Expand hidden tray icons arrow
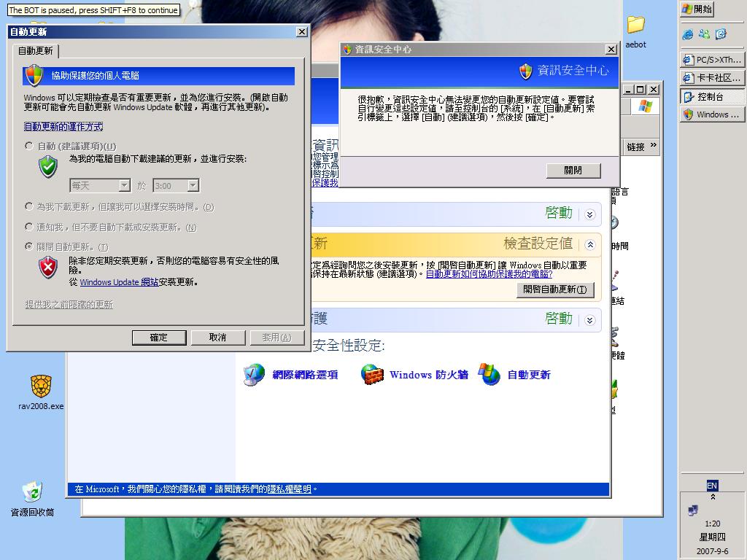The height and width of the screenshot is (560, 747). tap(713, 497)
